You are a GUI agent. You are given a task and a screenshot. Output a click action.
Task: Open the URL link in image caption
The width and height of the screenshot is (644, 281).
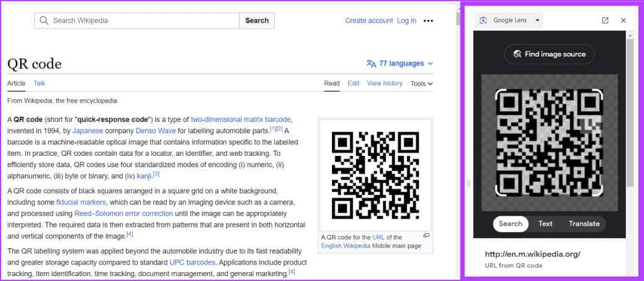(378, 238)
